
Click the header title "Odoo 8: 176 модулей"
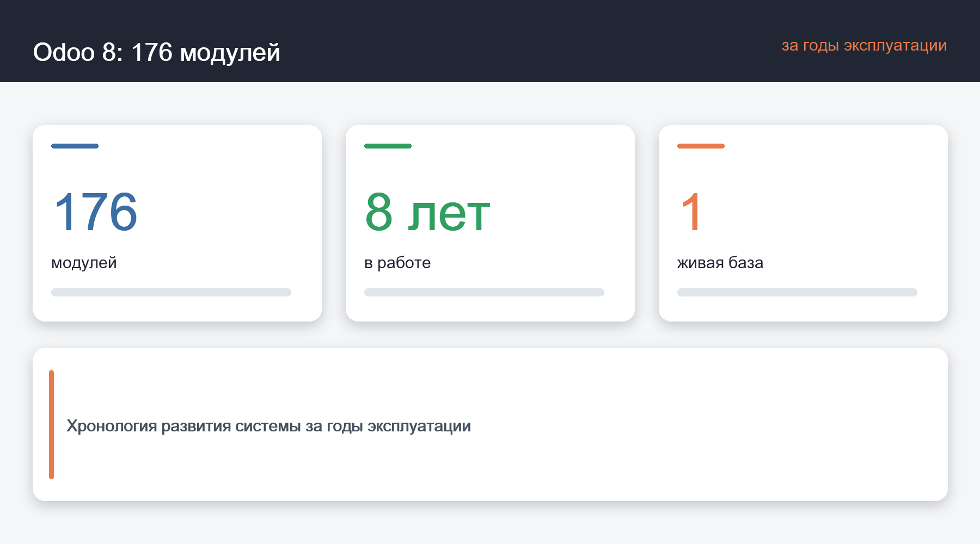point(156,52)
